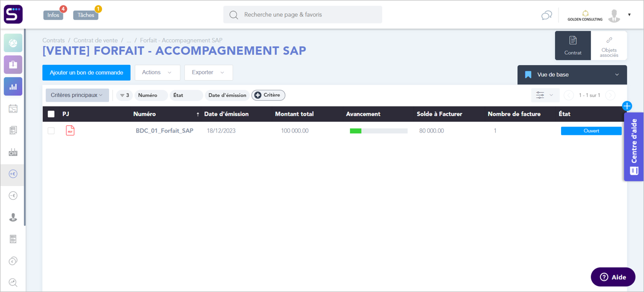The width and height of the screenshot is (644, 292).
Task: Go to 'Contrat de vente' breadcrumb
Action: coord(95,40)
